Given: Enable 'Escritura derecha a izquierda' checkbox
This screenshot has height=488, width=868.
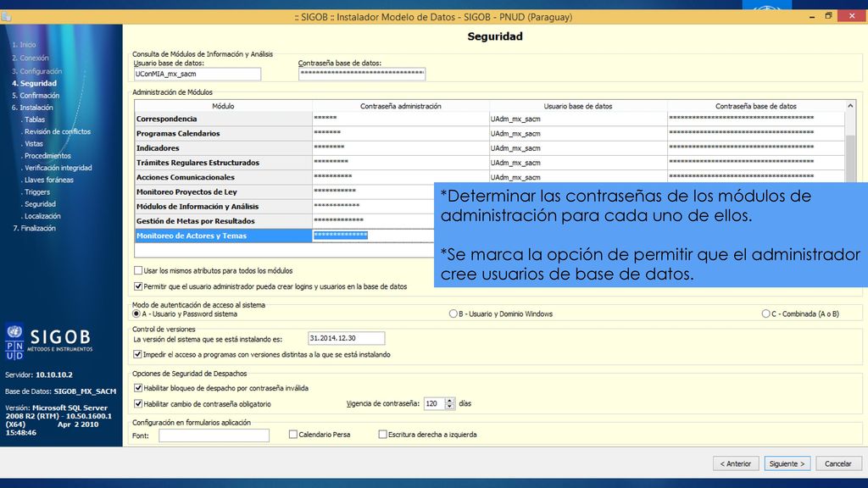Looking at the screenshot, I should point(382,435).
